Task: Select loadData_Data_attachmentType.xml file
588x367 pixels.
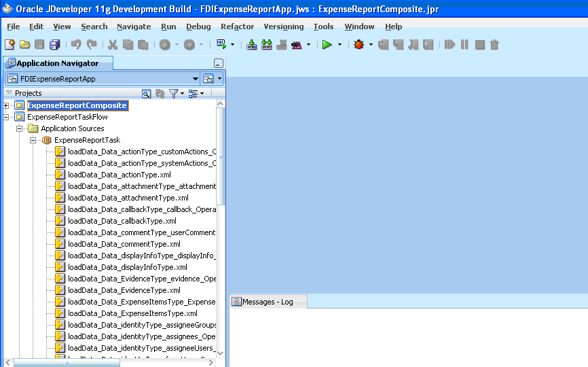Action: point(128,198)
